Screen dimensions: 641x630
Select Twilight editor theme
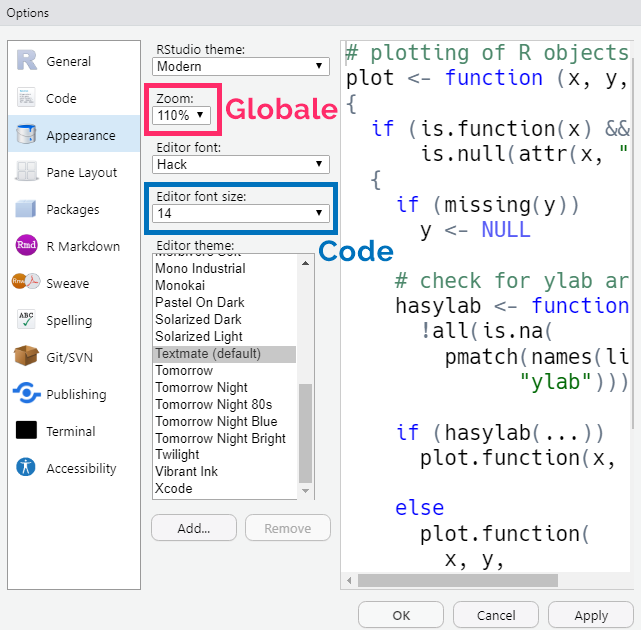(x=224, y=455)
